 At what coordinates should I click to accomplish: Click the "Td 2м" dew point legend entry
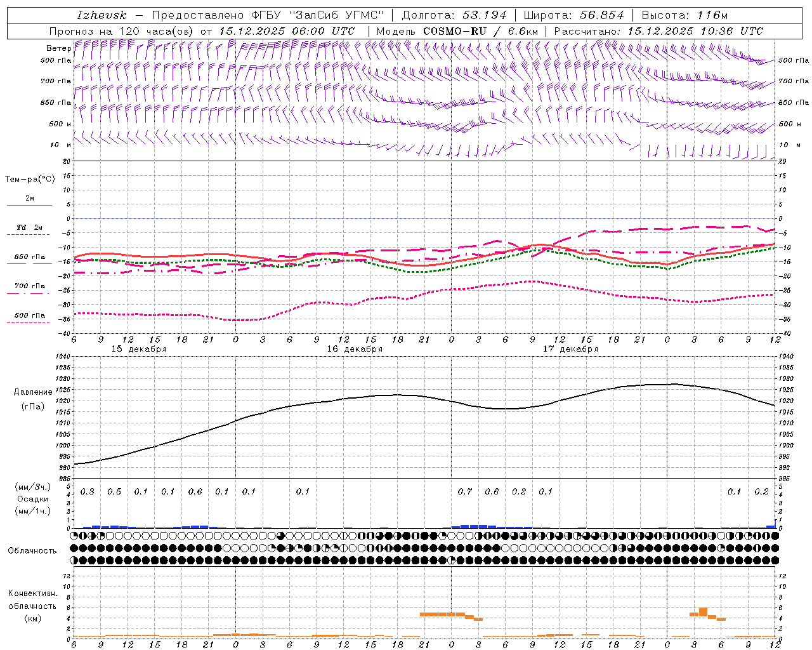[29, 227]
